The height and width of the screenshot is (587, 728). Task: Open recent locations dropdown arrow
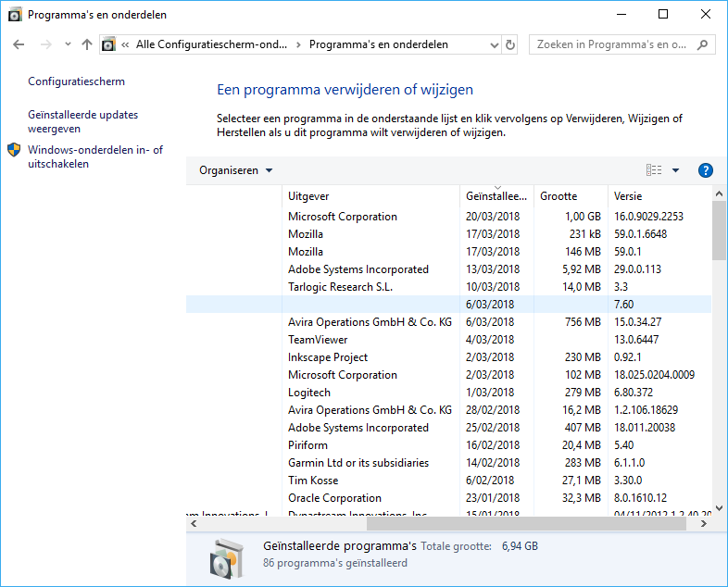pyautogui.click(x=68, y=44)
